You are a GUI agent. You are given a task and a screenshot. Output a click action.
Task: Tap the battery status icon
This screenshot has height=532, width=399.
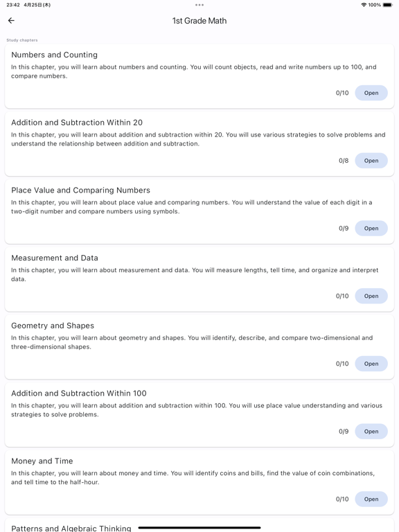tap(387, 5)
